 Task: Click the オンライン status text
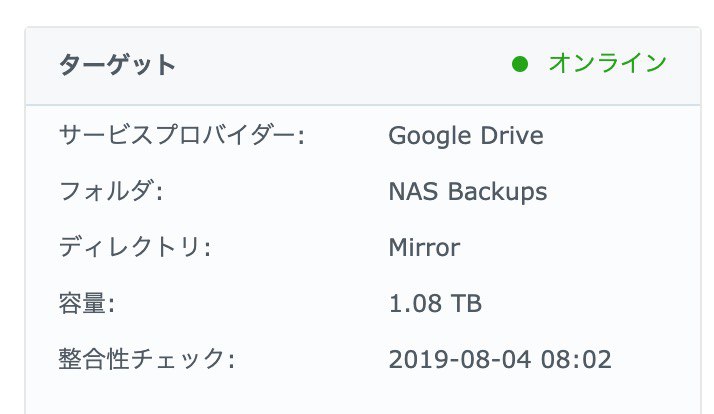click(608, 63)
